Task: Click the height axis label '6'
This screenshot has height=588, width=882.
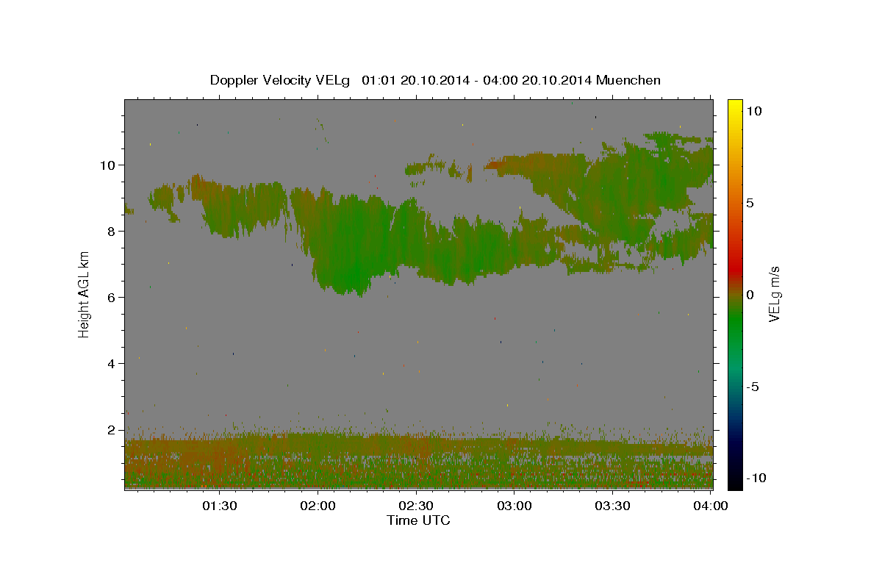Action: tap(112, 297)
